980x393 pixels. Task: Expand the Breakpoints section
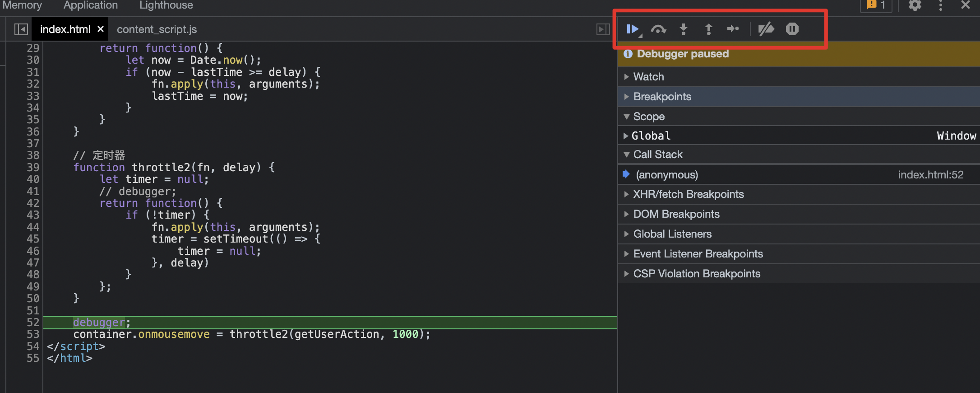click(x=799, y=97)
